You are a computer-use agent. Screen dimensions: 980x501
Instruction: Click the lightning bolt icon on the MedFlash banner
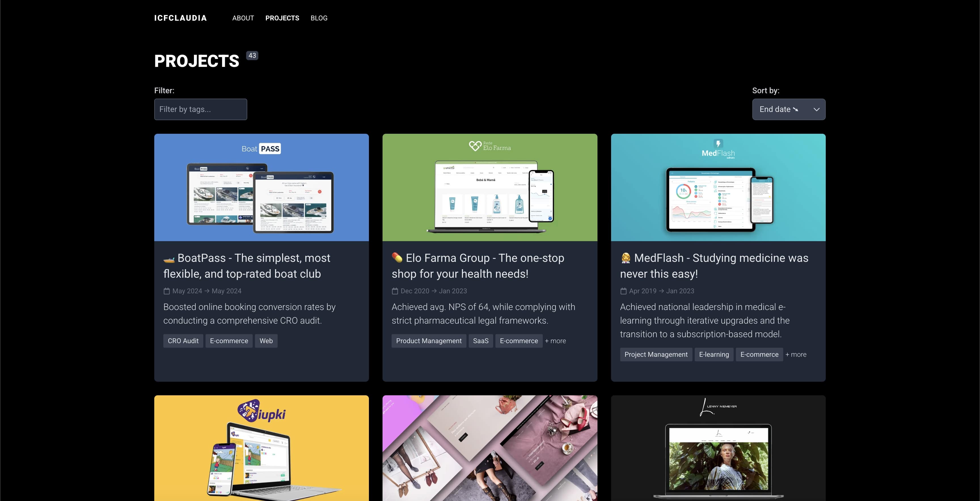[x=718, y=143]
